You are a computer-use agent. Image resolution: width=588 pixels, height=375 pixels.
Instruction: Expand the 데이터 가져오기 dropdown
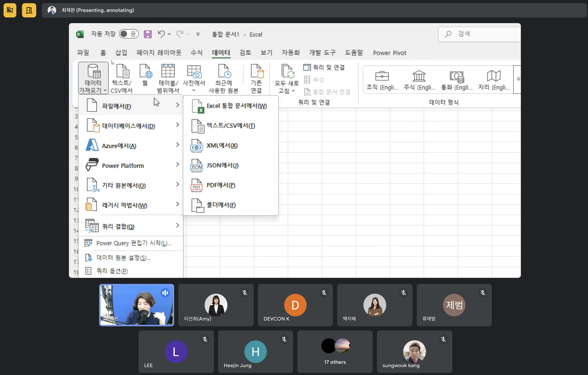click(x=93, y=78)
